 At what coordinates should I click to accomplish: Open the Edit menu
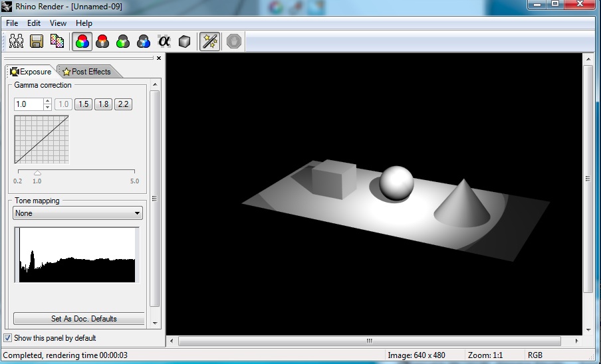[34, 23]
